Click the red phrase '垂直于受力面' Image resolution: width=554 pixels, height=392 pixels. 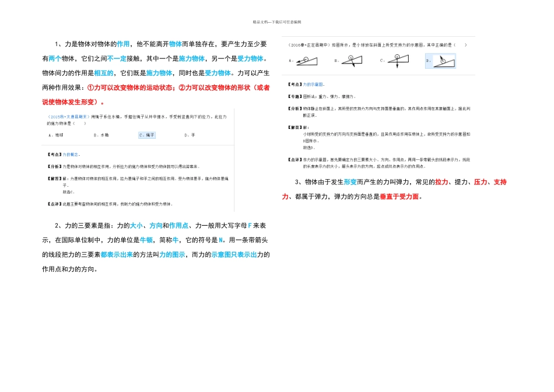click(x=399, y=197)
